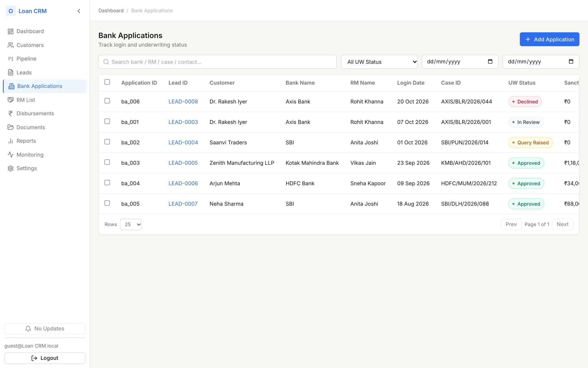Viewport: 588px width, 368px height.
Task: Sort by the Login Date column header
Action: click(411, 83)
